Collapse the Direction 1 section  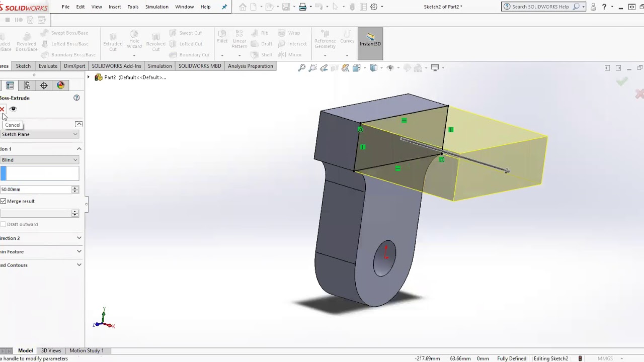[79, 149]
